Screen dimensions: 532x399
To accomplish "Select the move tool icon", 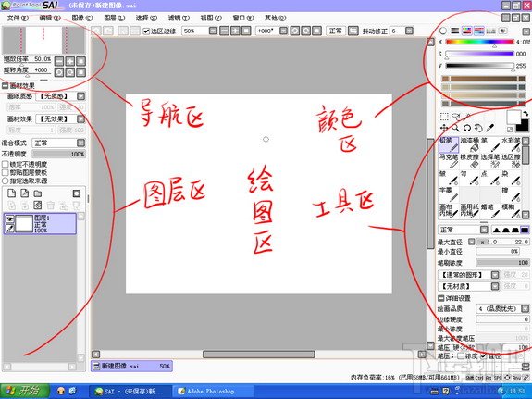I will click(444, 128).
